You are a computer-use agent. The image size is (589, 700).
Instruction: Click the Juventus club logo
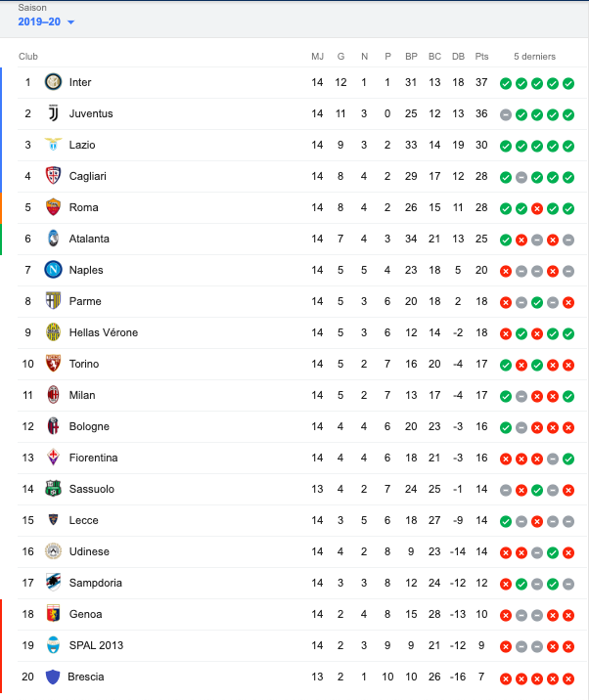point(54,113)
